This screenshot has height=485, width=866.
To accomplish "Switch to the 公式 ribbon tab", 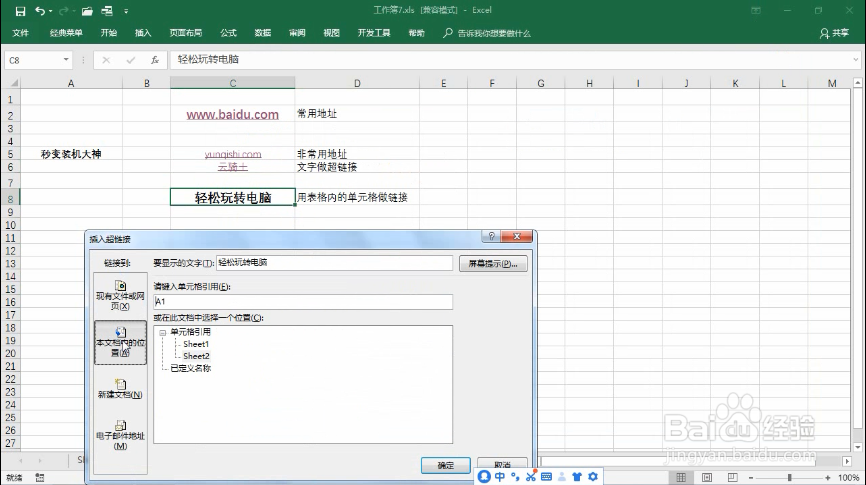I will point(229,33).
